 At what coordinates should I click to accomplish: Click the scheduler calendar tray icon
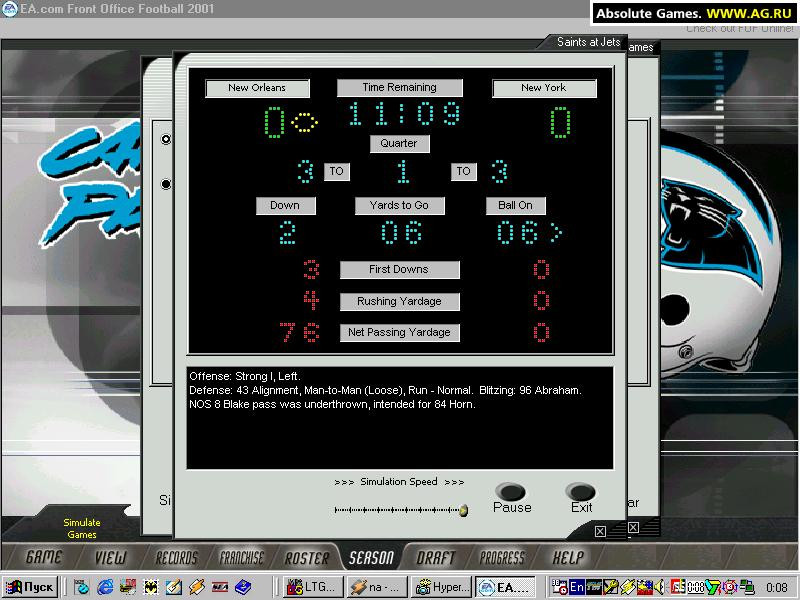(x=560, y=587)
